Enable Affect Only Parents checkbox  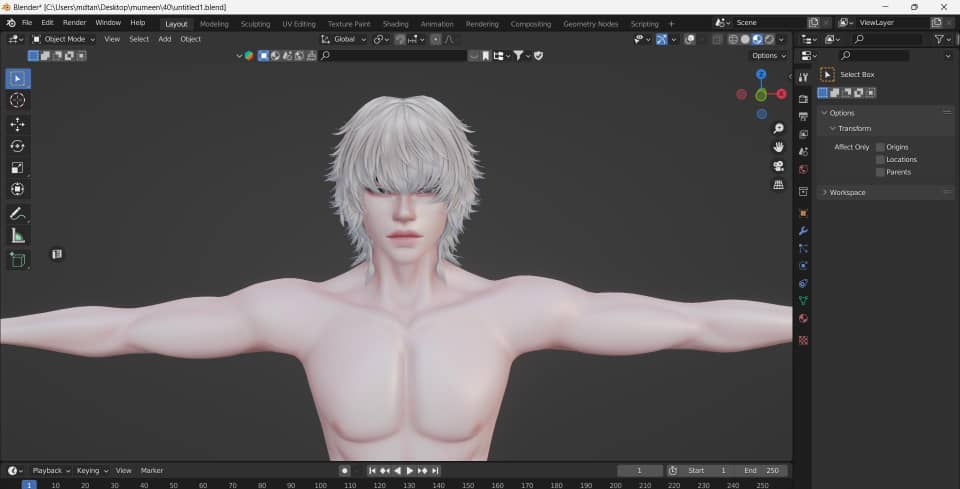click(x=880, y=172)
